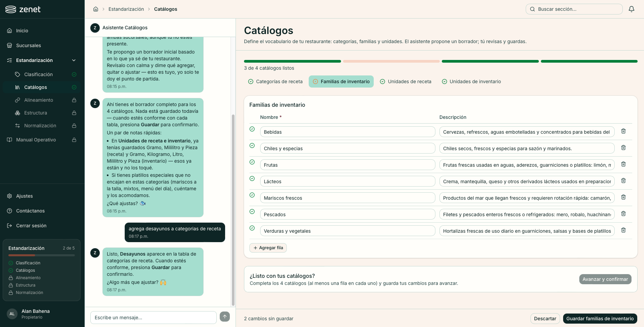Go to Clasificación in the sidebar

point(42,74)
